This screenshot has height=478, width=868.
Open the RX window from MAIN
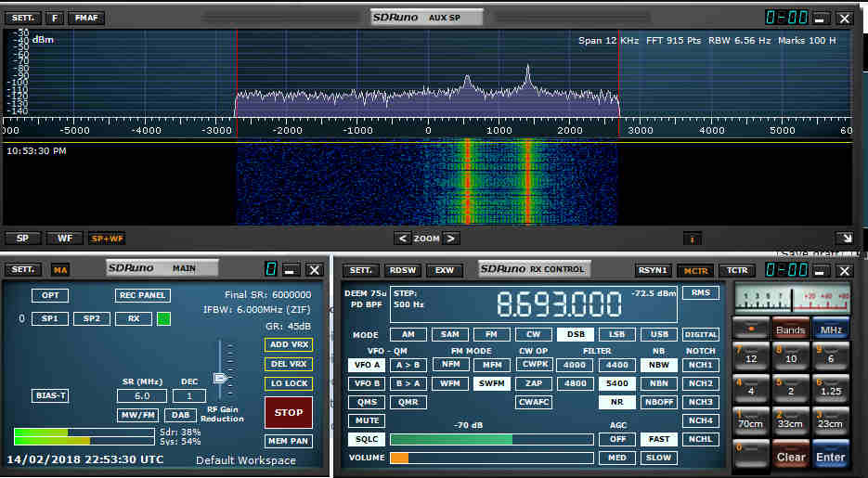coord(134,318)
